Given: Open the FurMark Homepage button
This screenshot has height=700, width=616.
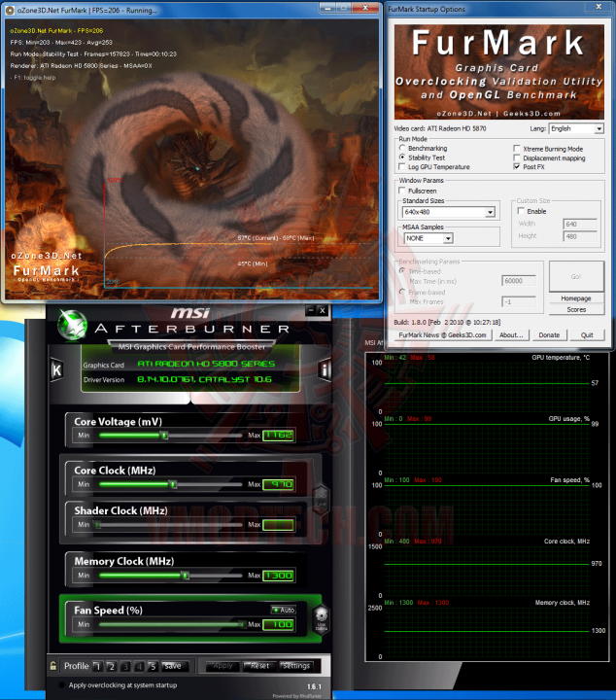Looking at the screenshot, I should [x=576, y=298].
